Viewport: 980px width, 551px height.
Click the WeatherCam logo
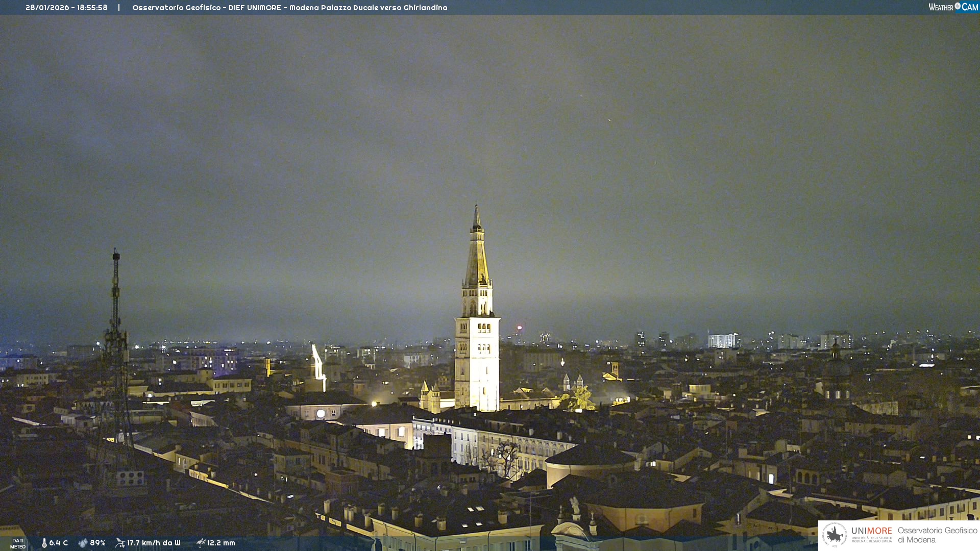pyautogui.click(x=953, y=7)
